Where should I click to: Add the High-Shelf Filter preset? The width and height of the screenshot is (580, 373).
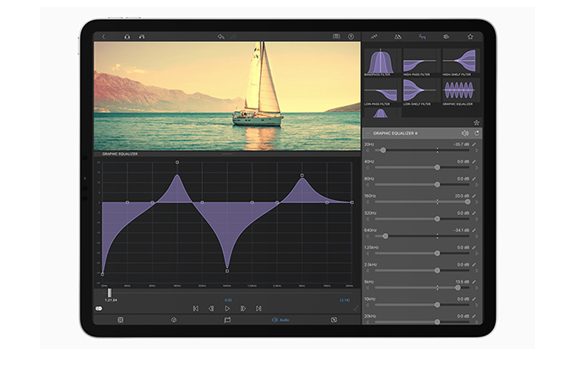(460, 62)
